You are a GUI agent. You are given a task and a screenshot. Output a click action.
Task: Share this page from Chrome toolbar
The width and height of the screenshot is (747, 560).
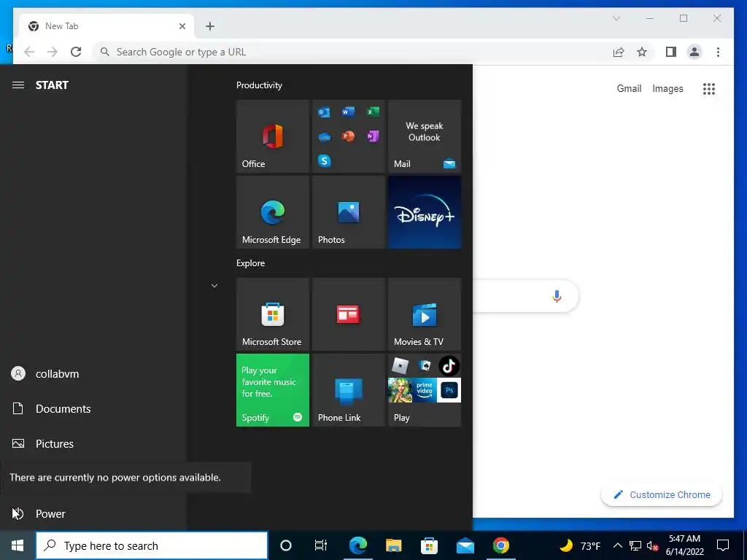(619, 52)
